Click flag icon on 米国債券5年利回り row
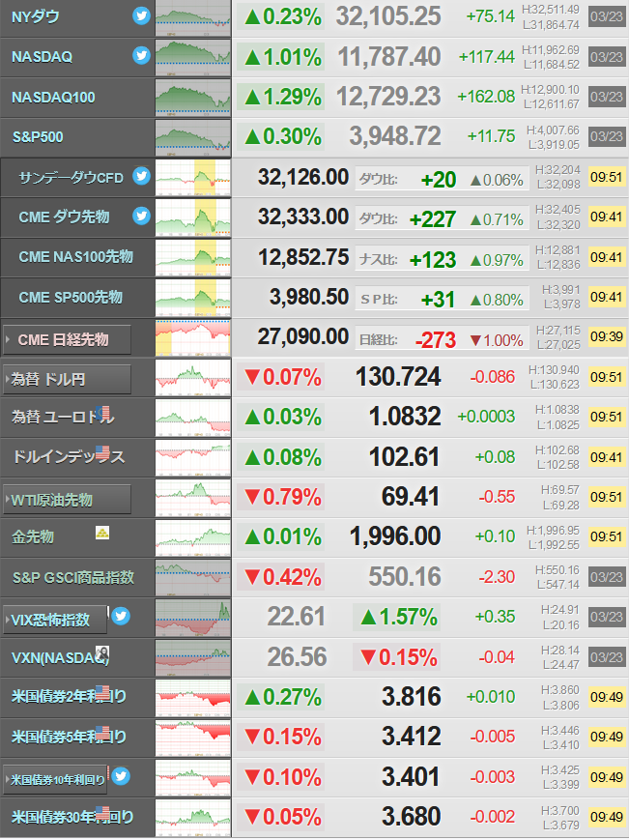The height and width of the screenshot is (840, 629). (102, 733)
